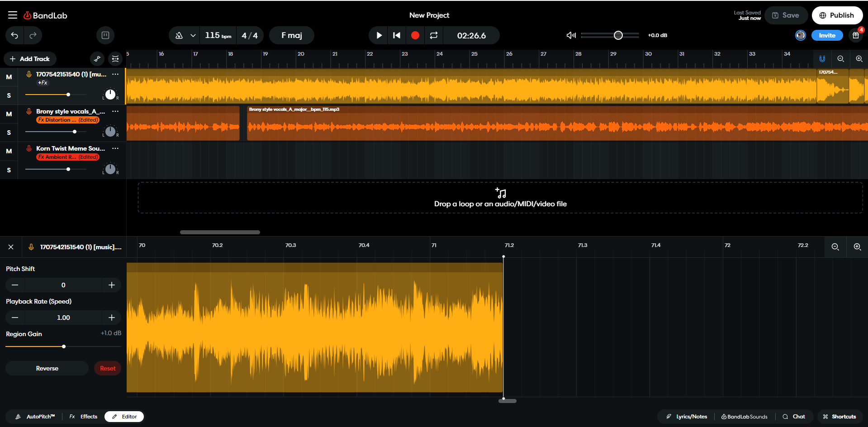Screen dimensions: 868x427
Task: Click the undo arrow icon
Action: point(14,35)
